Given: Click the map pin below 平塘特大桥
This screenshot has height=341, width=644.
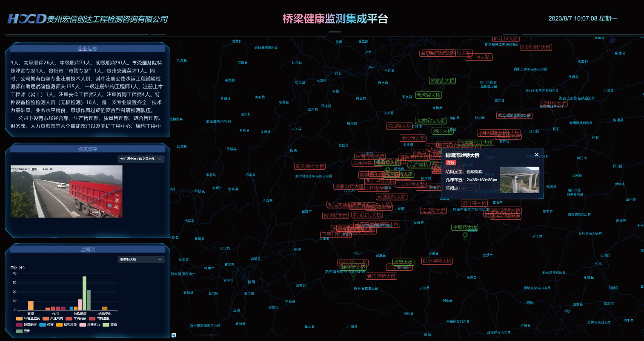Looking at the screenshot, I should click(465, 235).
